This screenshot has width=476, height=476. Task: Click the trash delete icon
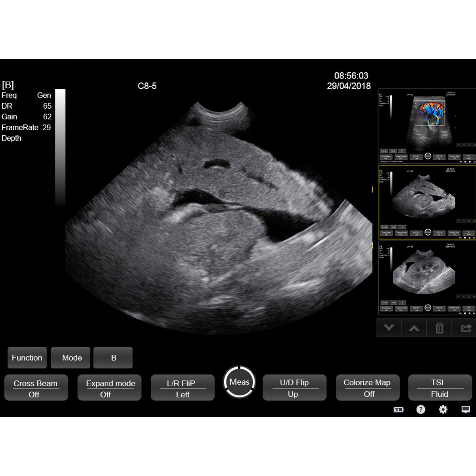point(439,328)
